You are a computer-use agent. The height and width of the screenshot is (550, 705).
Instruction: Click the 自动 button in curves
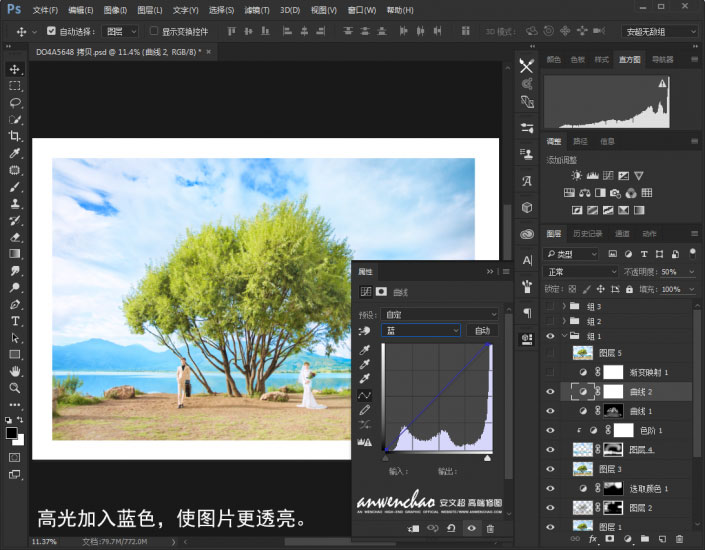coord(482,331)
